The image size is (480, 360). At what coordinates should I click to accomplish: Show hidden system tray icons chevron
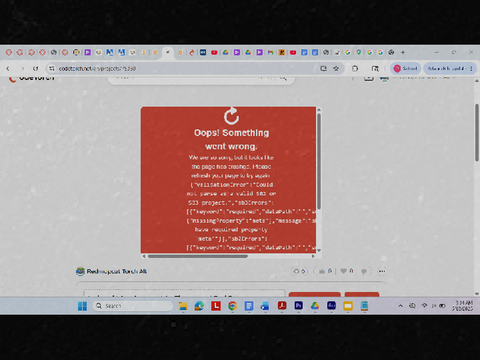coord(400,306)
